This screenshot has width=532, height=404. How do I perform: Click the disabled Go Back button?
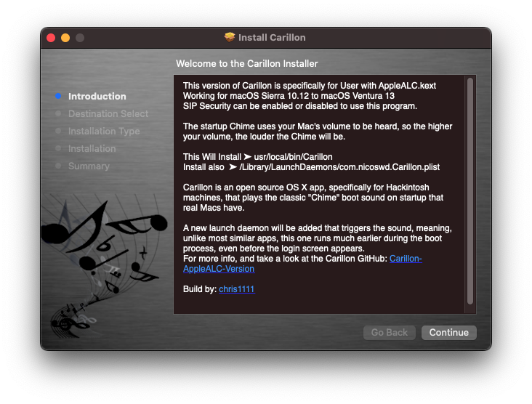point(389,332)
